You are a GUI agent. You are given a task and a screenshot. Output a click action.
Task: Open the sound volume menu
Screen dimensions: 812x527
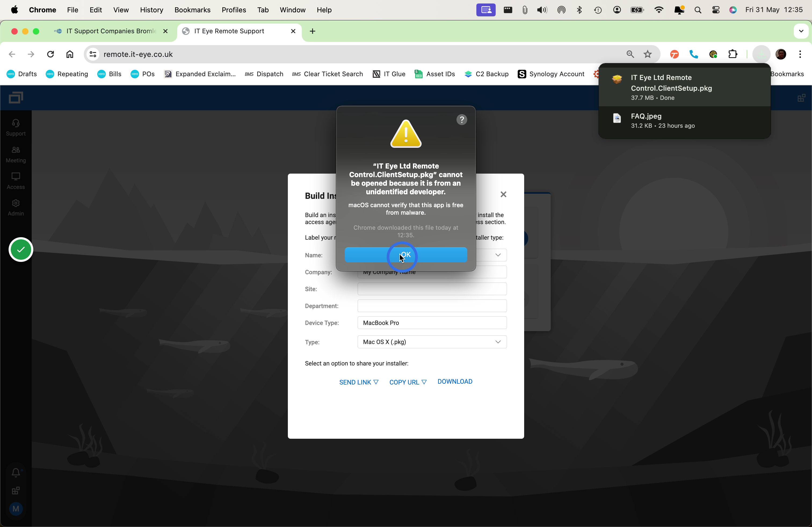(x=542, y=10)
